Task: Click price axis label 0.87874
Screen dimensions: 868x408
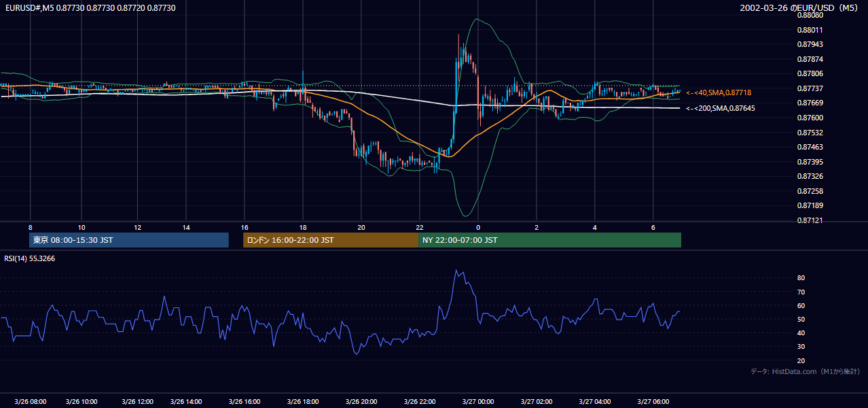Action: (810, 59)
